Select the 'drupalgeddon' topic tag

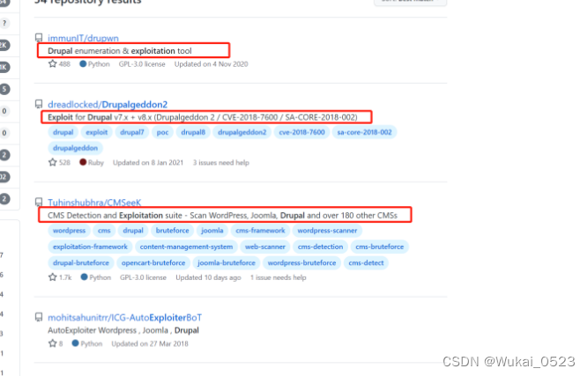point(76,148)
